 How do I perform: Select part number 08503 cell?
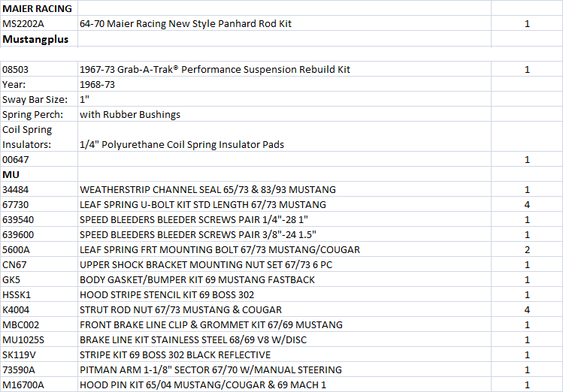39,69
